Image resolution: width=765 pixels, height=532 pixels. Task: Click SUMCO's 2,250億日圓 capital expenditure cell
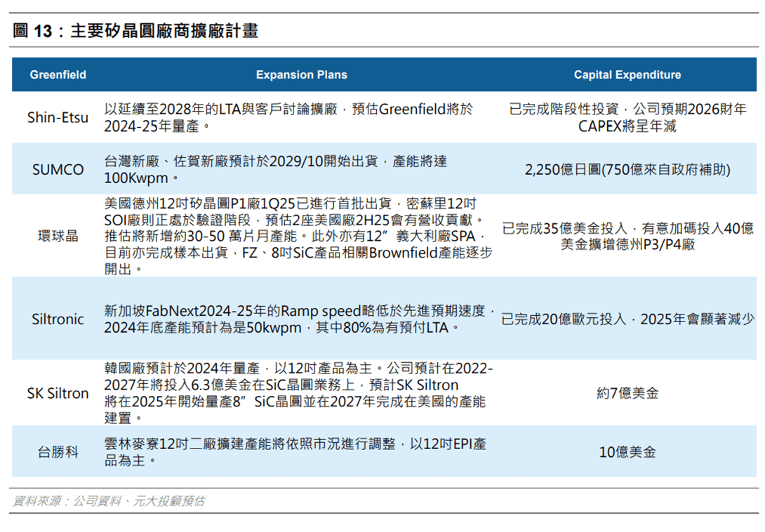[627, 170]
